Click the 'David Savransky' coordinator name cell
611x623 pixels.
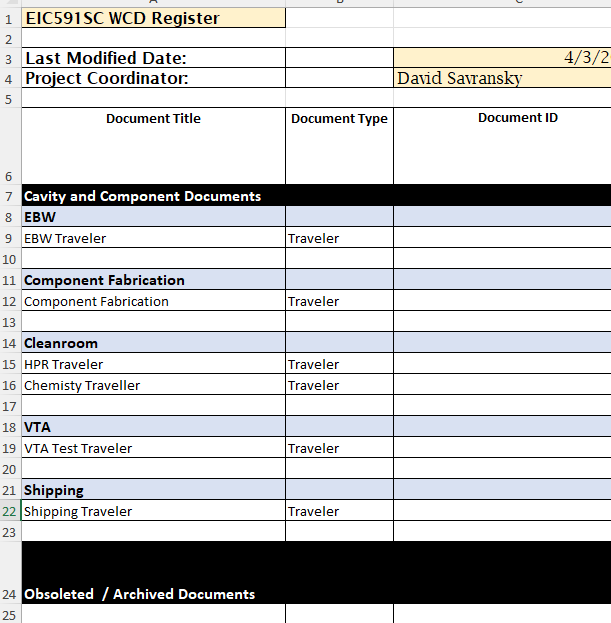tap(502, 78)
